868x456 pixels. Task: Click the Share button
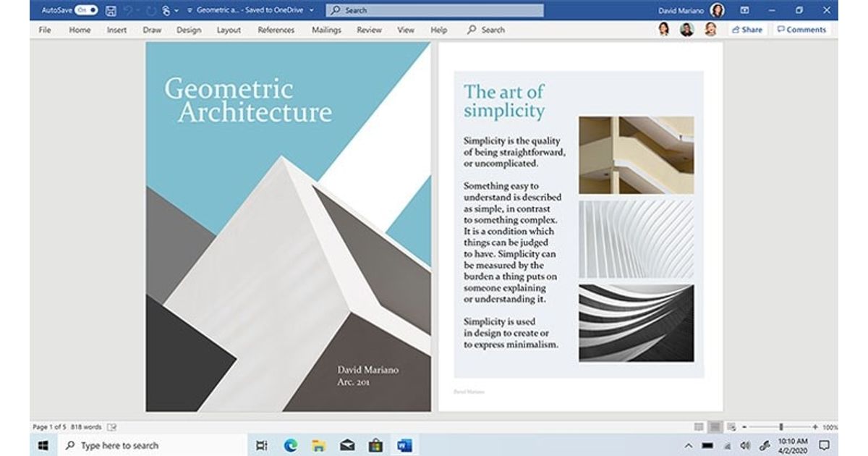[x=746, y=30]
